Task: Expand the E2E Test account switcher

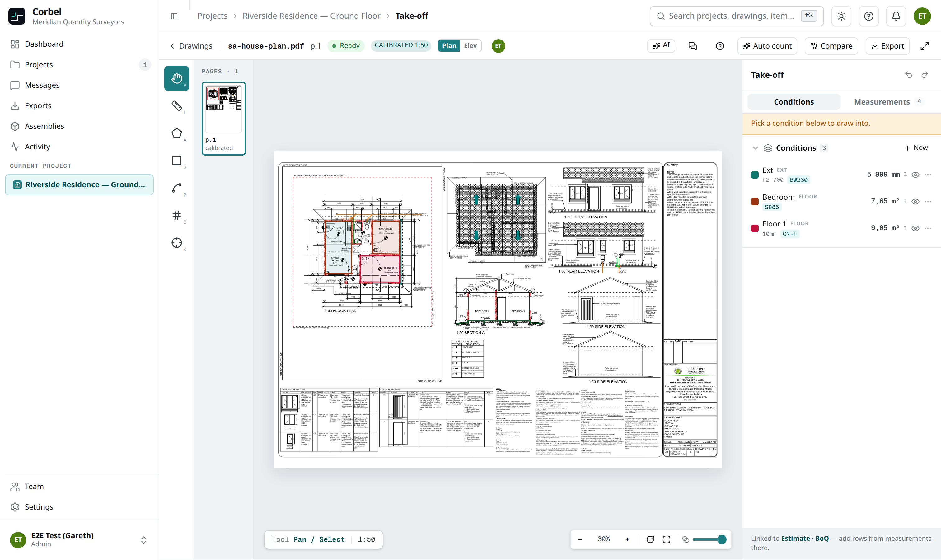Action: [143, 540]
